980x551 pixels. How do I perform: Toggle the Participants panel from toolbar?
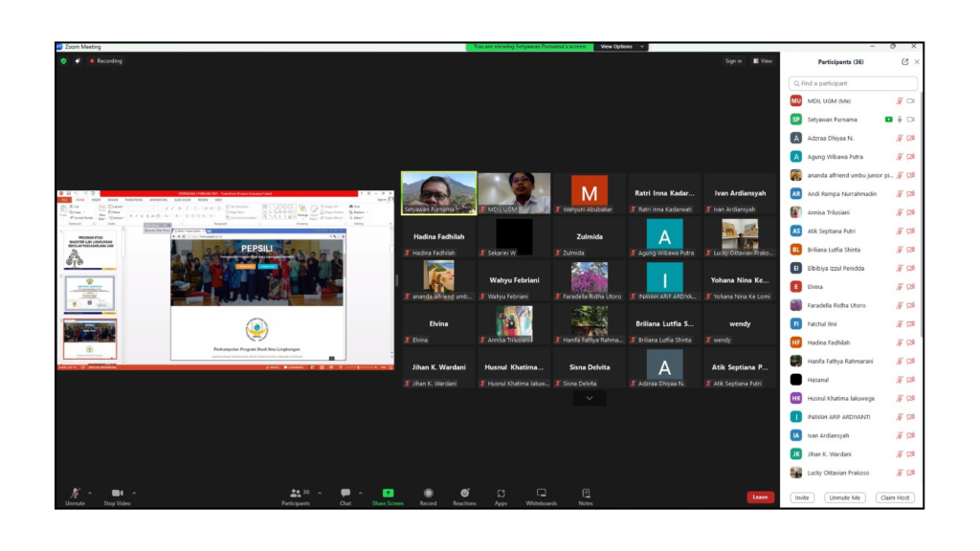[295, 495]
